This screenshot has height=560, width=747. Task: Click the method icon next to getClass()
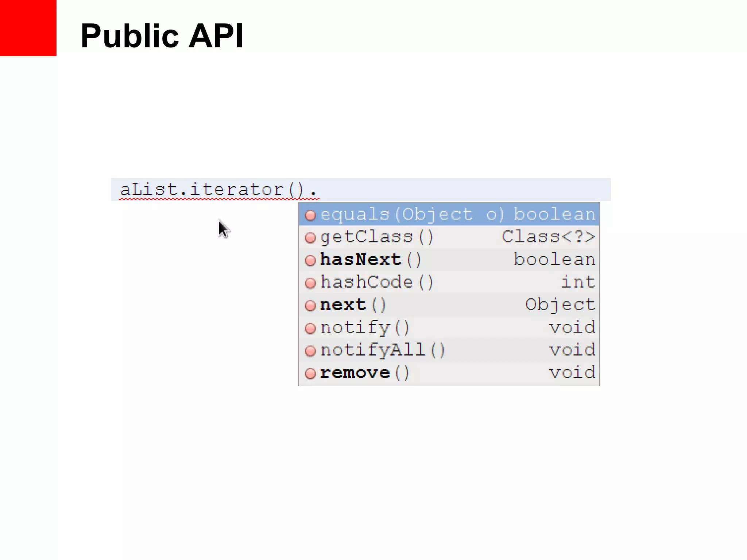click(x=310, y=238)
